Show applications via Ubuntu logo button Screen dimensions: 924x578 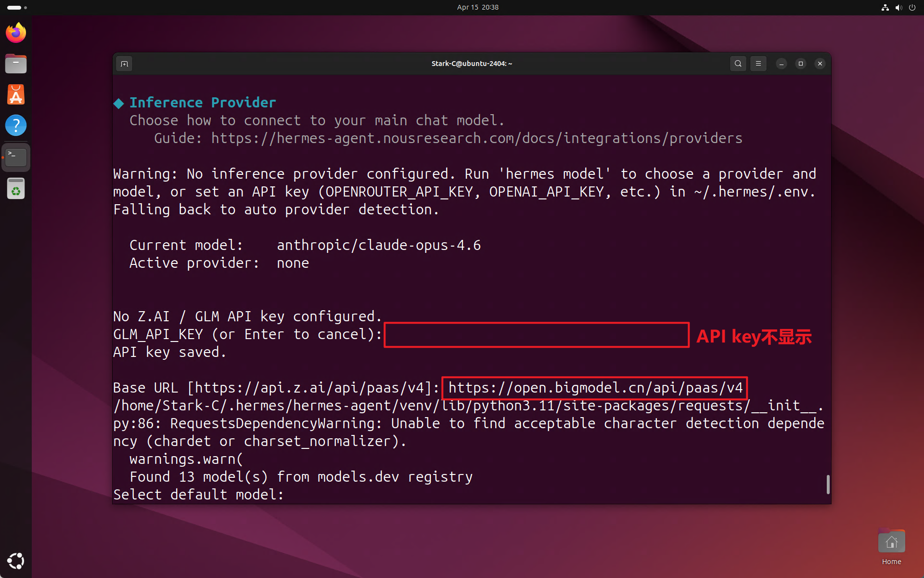[16, 561]
